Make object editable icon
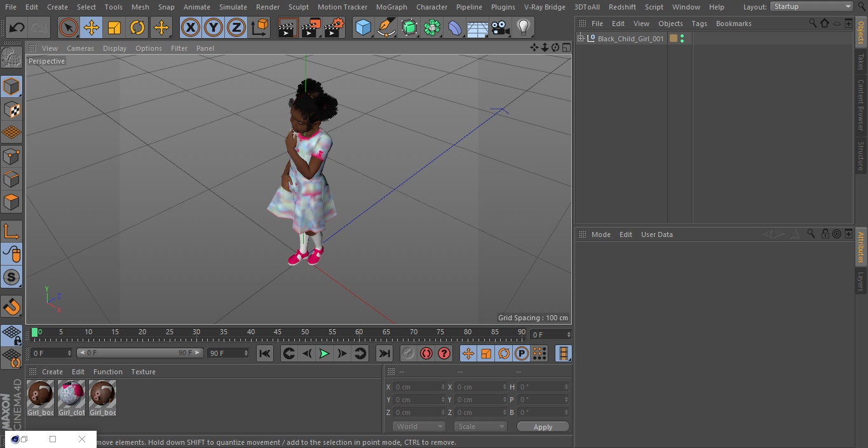The height and width of the screenshot is (448, 868). tap(11, 58)
